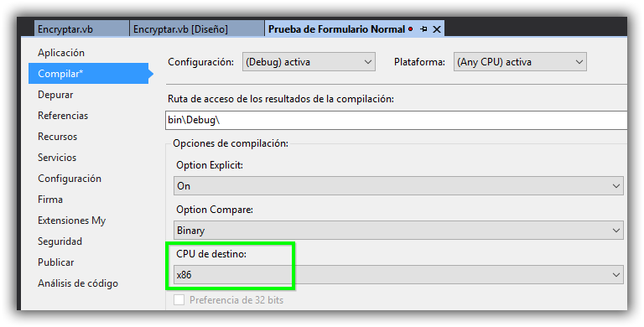The width and height of the screenshot is (644, 327).
Task: Show the Extensiones My page
Action: (x=72, y=221)
